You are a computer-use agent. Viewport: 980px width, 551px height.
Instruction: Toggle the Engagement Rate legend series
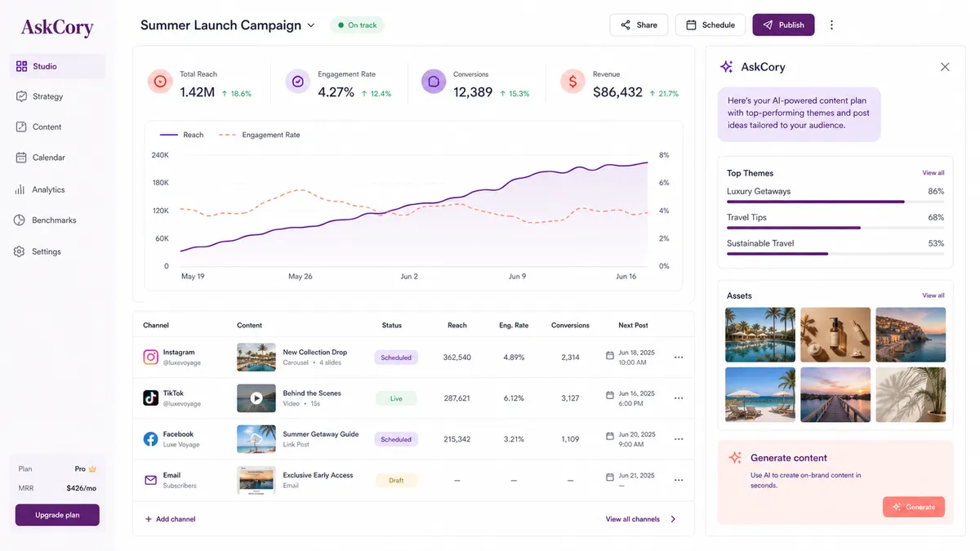(259, 135)
